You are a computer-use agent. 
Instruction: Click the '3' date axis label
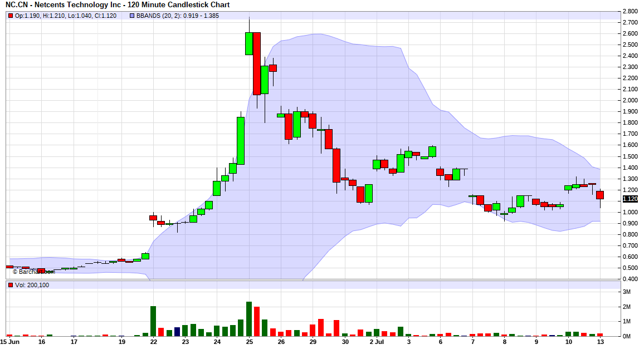click(409, 342)
